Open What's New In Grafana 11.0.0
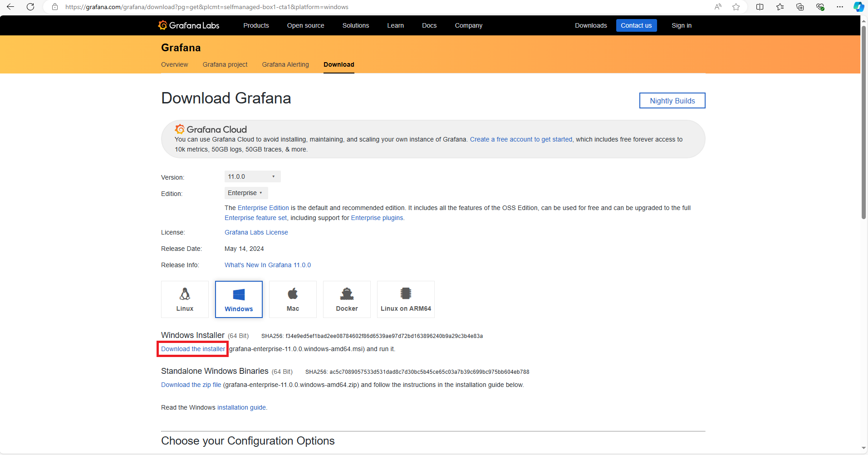 (268, 265)
